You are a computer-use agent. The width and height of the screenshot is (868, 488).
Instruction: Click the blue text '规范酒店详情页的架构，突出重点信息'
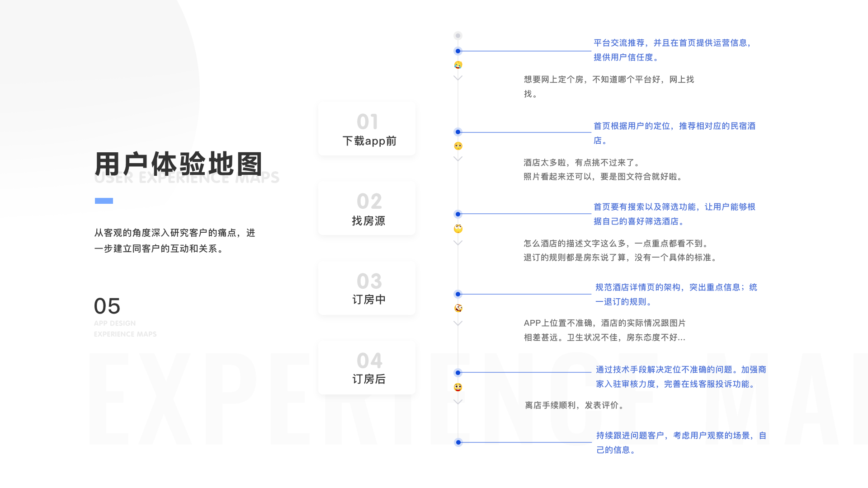coord(668,287)
